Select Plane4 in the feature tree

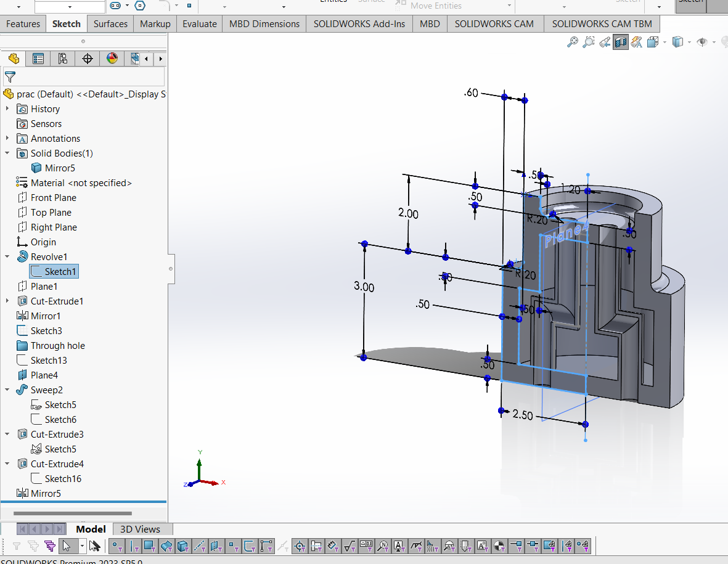[38, 375]
